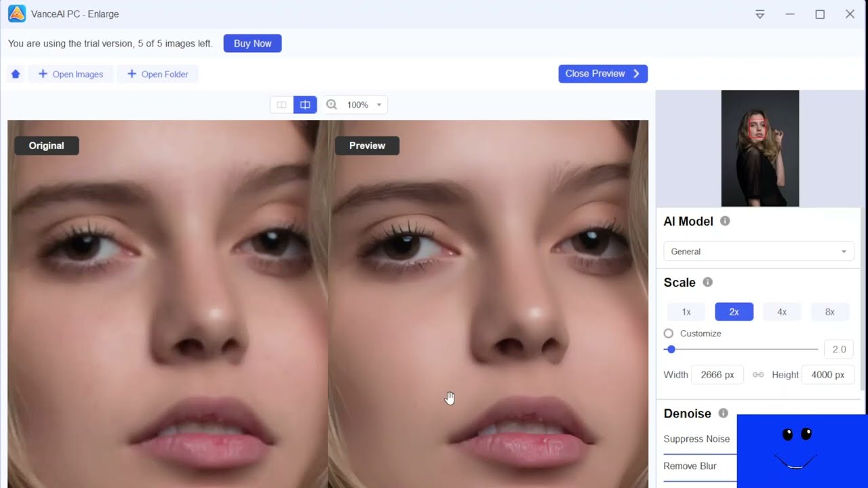The height and width of the screenshot is (488, 868).
Task: Enable the Customize scale radio button
Action: pos(669,333)
